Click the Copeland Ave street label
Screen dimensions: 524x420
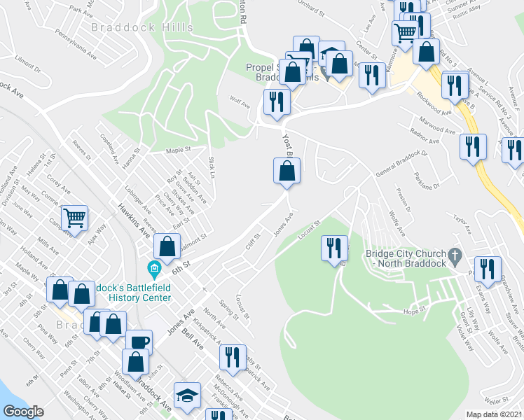tap(109, 149)
